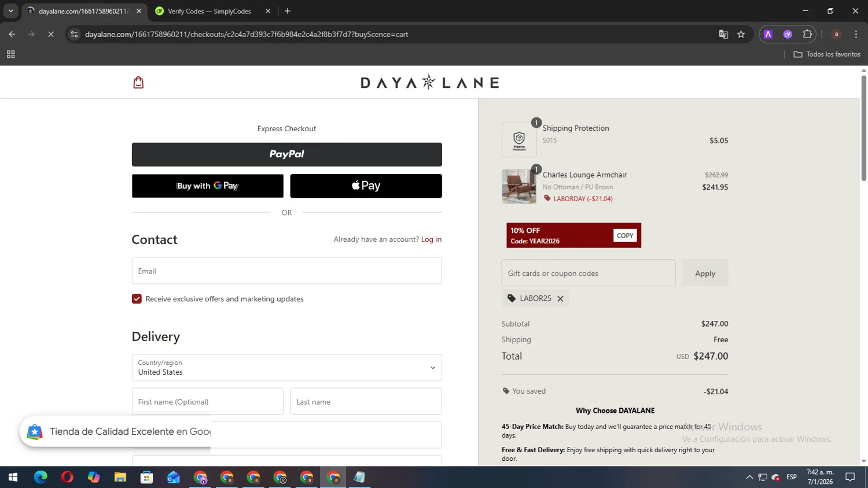Open the Todos los favoritos folder
The image size is (868, 488).
826,54
